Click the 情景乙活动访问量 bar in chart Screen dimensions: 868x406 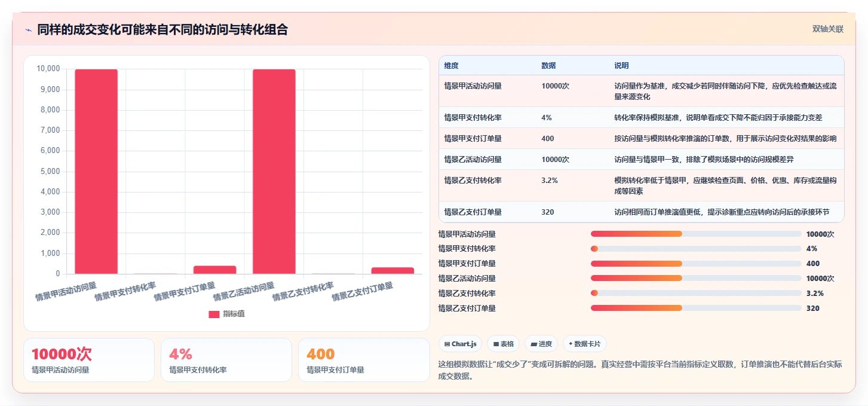click(x=274, y=172)
